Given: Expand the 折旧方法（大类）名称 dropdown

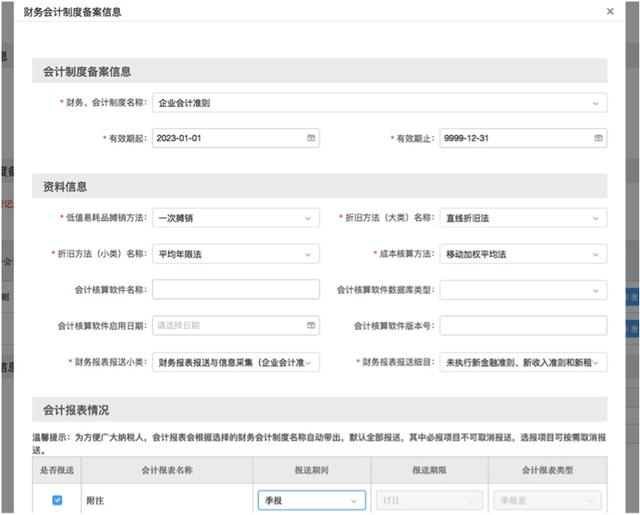Looking at the screenshot, I should click(x=523, y=218).
